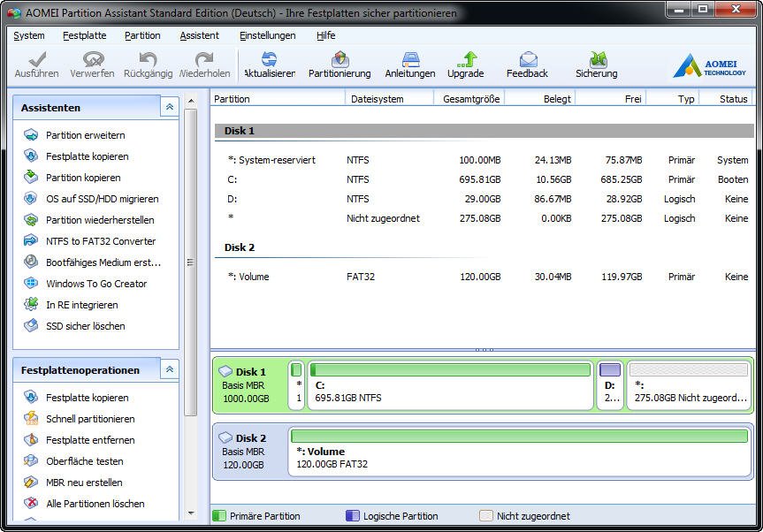
Task: Click the sidebar vertical scrollbar thumb
Action: point(191,262)
